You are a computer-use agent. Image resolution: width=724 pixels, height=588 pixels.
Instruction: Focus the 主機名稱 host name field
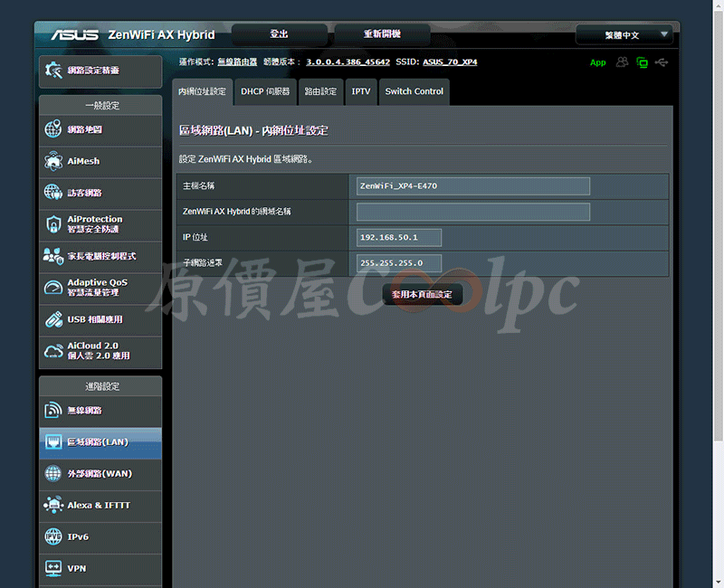(472, 186)
